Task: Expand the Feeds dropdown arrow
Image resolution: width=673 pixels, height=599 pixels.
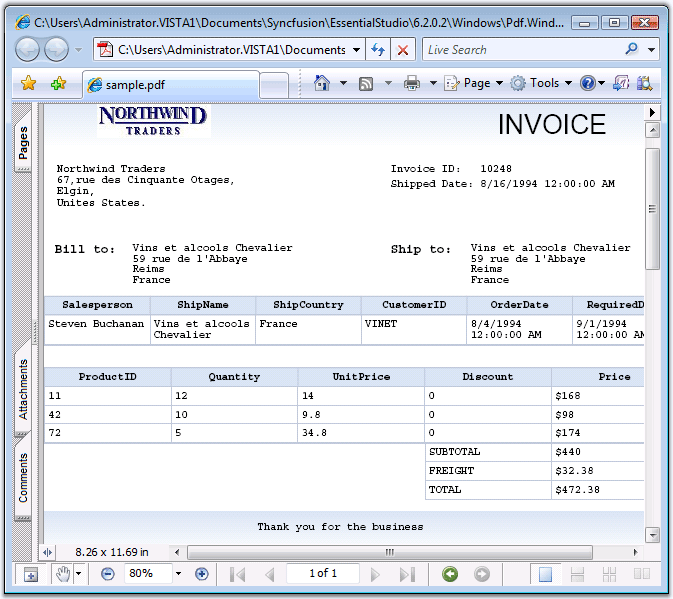Action: point(388,83)
